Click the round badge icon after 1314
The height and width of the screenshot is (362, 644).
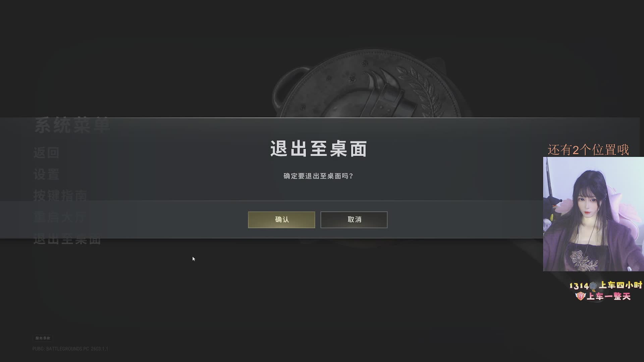(x=593, y=286)
